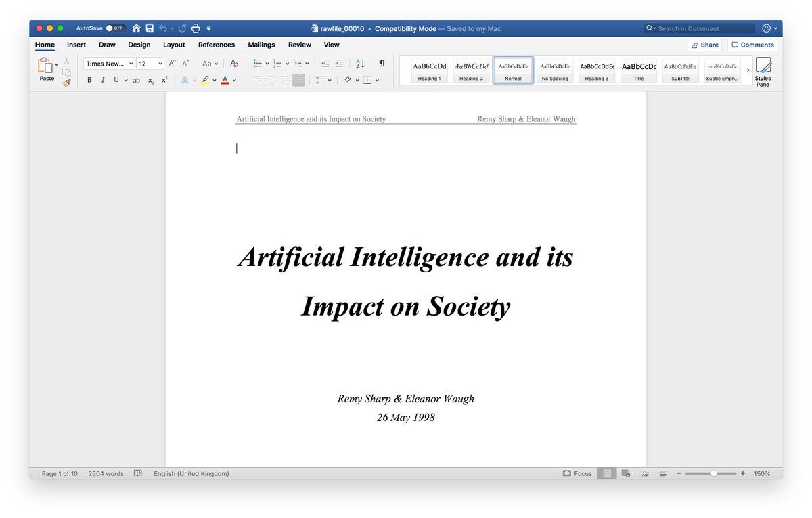The height and width of the screenshot is (518, 812).
Task: Open the Comments button
Action: (752, 45)
